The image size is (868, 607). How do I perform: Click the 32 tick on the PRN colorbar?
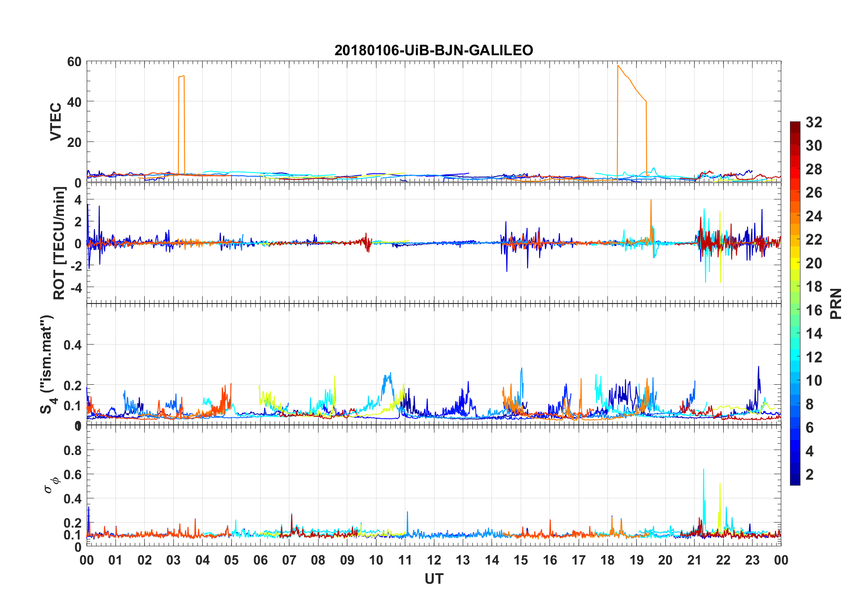814,122
